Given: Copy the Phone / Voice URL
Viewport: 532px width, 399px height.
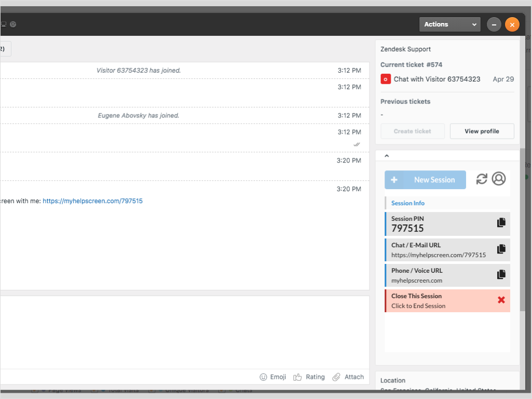Looking at the screenshot, I should coord(501,275).
